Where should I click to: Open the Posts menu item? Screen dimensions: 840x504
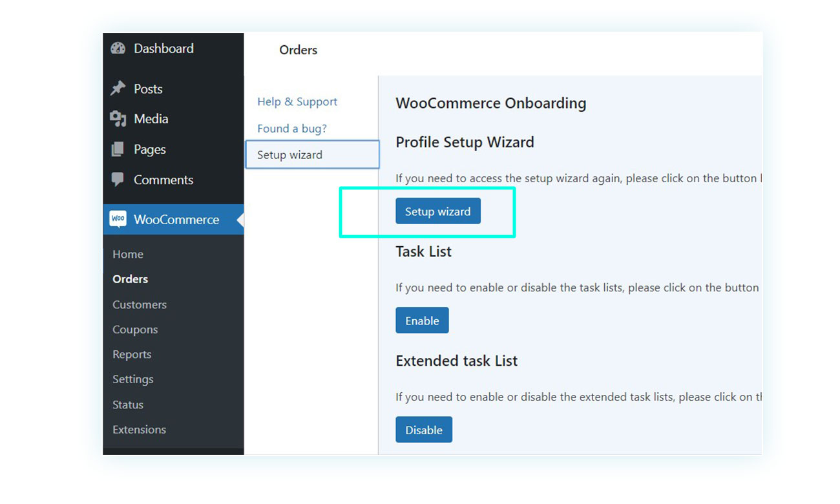[x=148, y=89]
